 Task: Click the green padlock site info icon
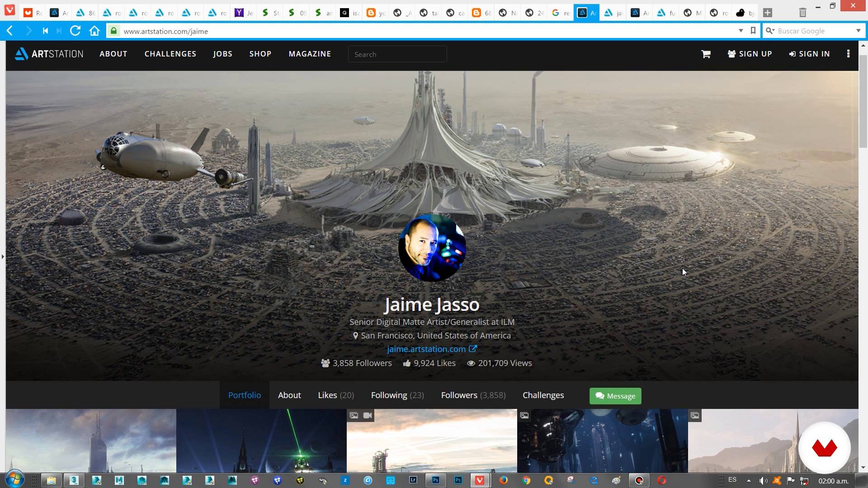[114, 31]
